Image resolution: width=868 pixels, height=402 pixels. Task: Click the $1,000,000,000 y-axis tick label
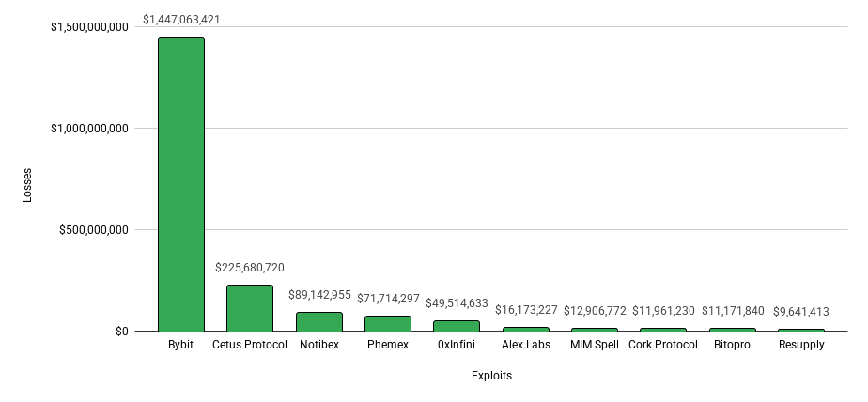[89, 129]
